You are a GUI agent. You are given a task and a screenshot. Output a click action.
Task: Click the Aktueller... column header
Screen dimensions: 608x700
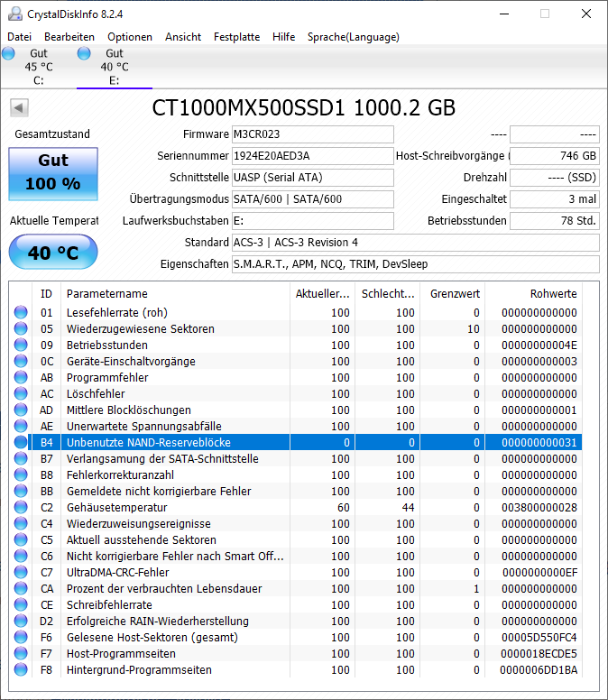(x=322, y=293)
